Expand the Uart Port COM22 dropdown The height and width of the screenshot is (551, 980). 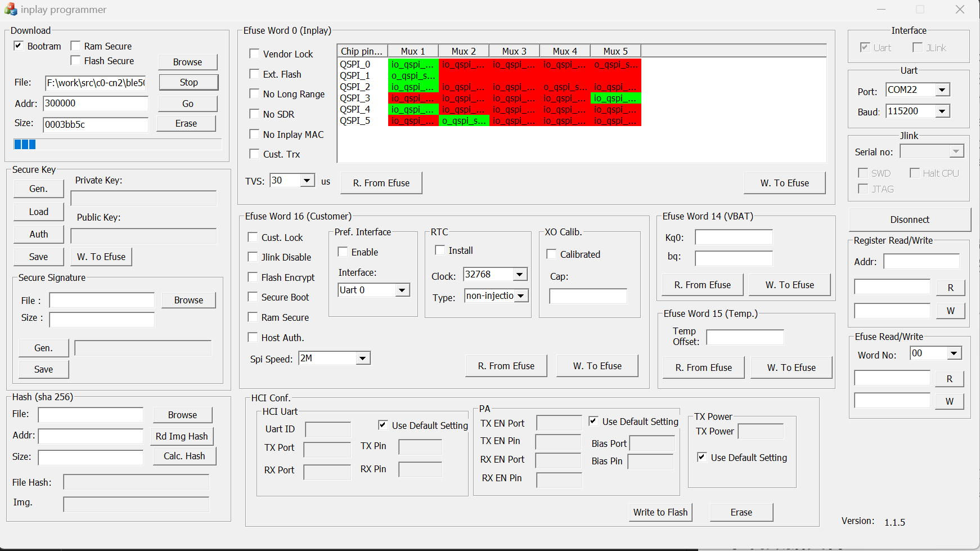point(942,89)
